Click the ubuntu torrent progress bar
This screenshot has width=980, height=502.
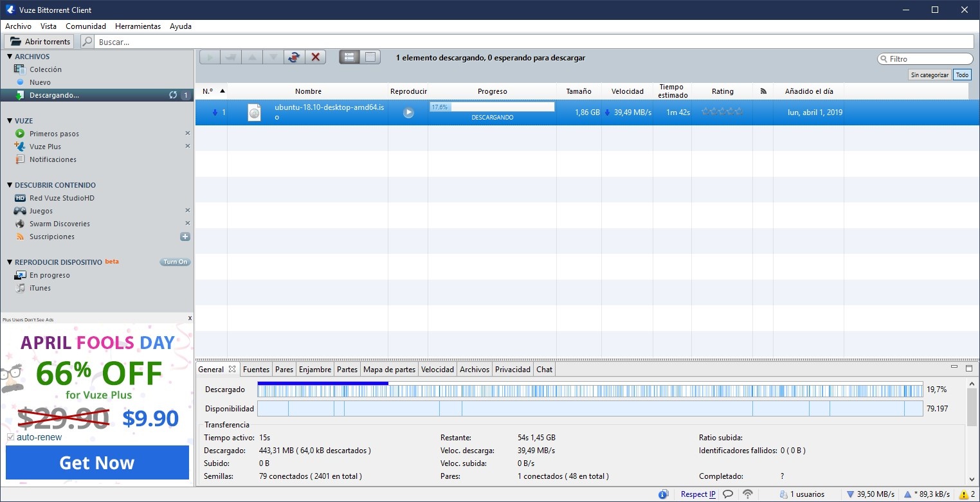(x=492, y=107)
